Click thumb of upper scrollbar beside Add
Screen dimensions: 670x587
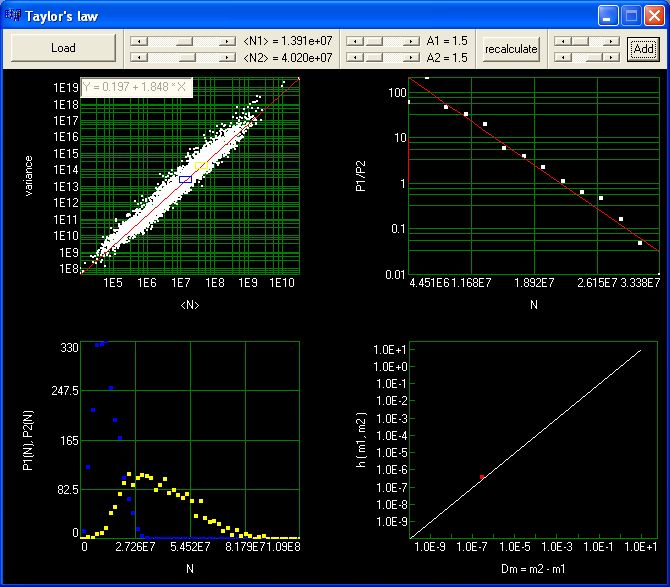pos(580,41)
